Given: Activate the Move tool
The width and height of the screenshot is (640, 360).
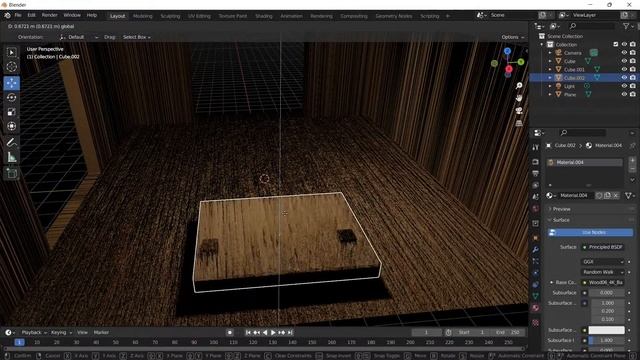Looking at the screenshot, I should [11, 83].
